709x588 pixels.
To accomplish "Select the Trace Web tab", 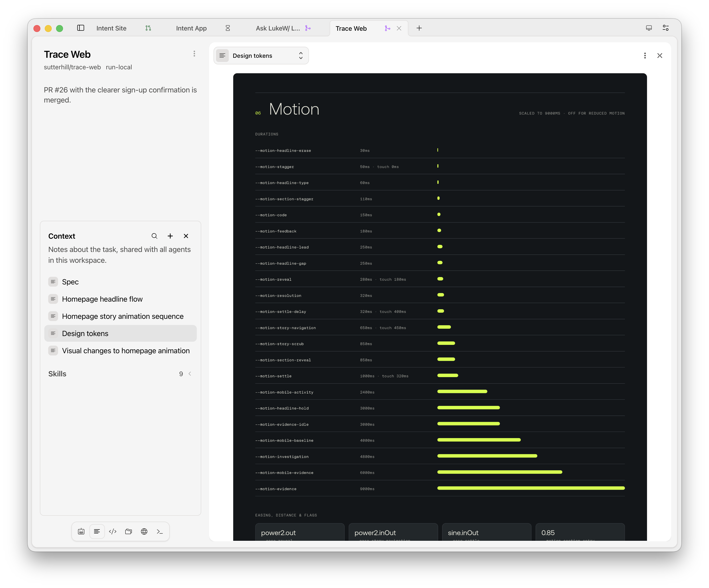I will click(x=351, y=29).
